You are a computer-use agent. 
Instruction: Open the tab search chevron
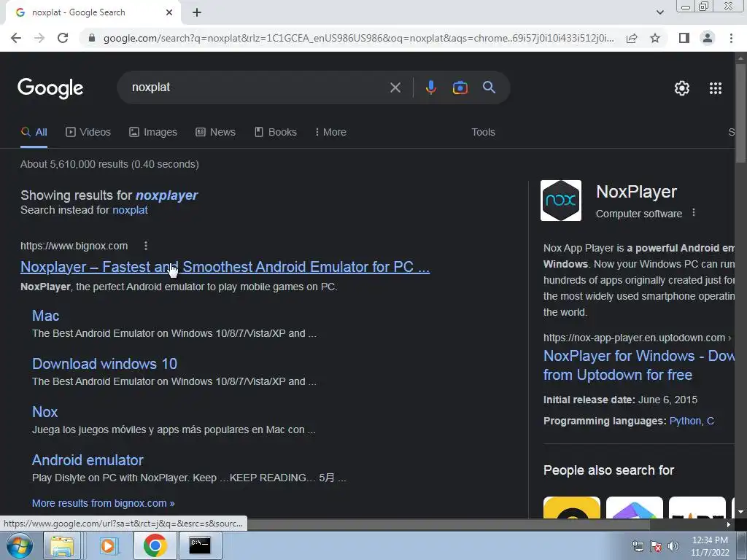pyautogui.click(x=659, y=12)
